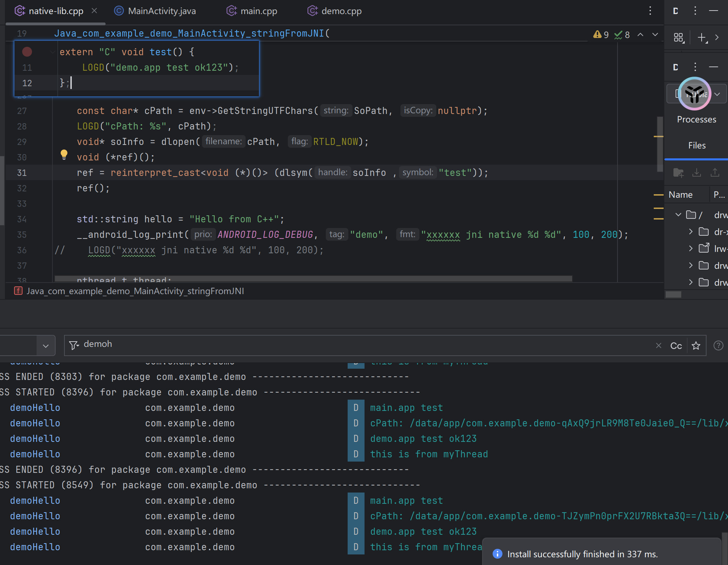Collapse the root folder in Files tree
The height and width of the screenshot is (565, 728).
[x=678, y=215]
